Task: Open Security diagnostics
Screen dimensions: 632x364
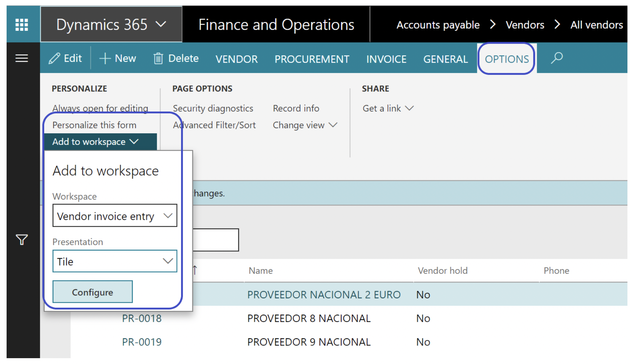Action: click(x=213, y=108)
